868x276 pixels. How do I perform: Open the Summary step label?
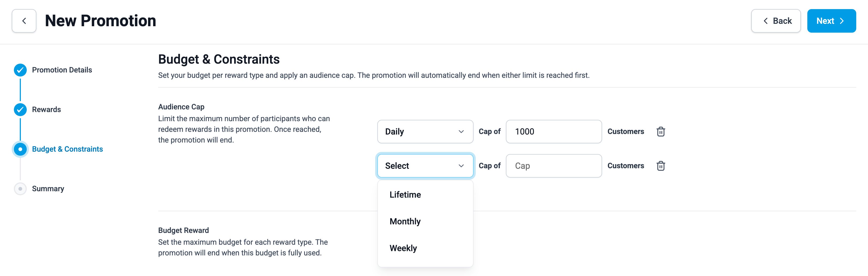(48, 189)
